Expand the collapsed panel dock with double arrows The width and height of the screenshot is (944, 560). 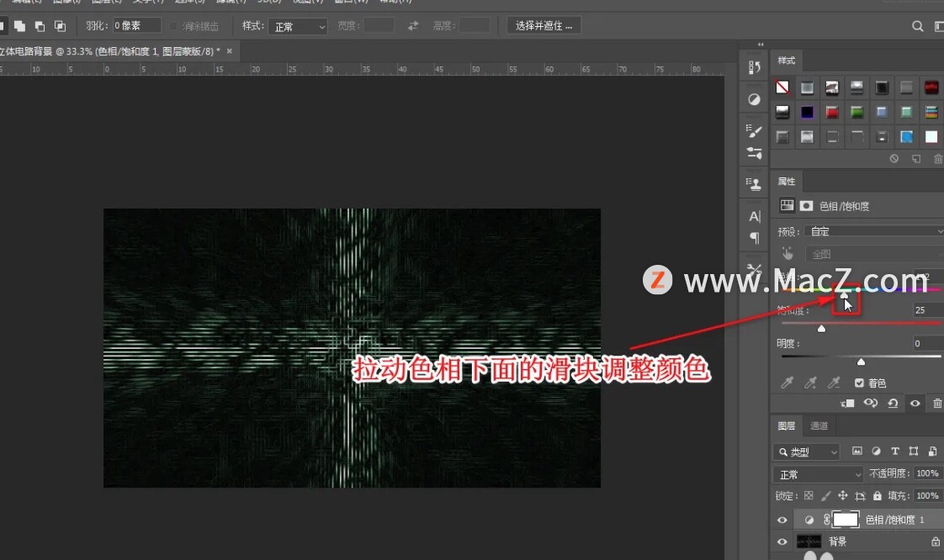(x=761, y=45)
